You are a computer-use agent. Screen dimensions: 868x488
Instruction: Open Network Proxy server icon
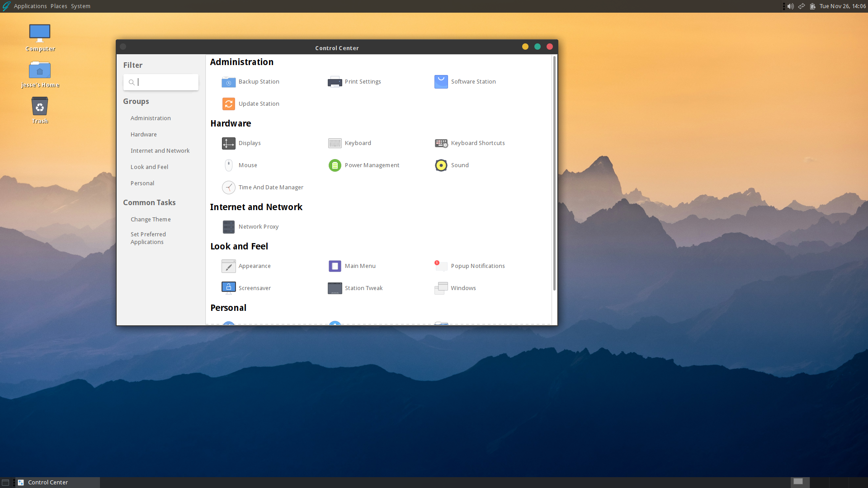228,227
